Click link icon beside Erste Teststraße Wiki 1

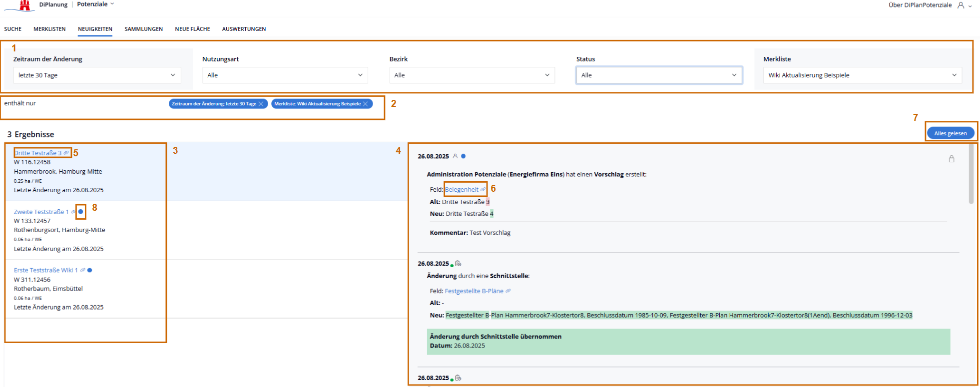click(83, 270)
